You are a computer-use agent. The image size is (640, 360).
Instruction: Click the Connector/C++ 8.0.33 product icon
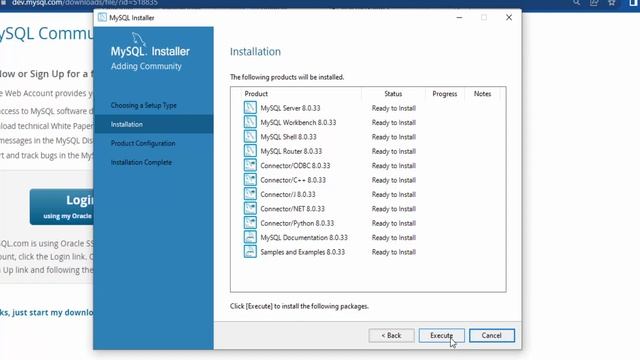coord(250,180)
